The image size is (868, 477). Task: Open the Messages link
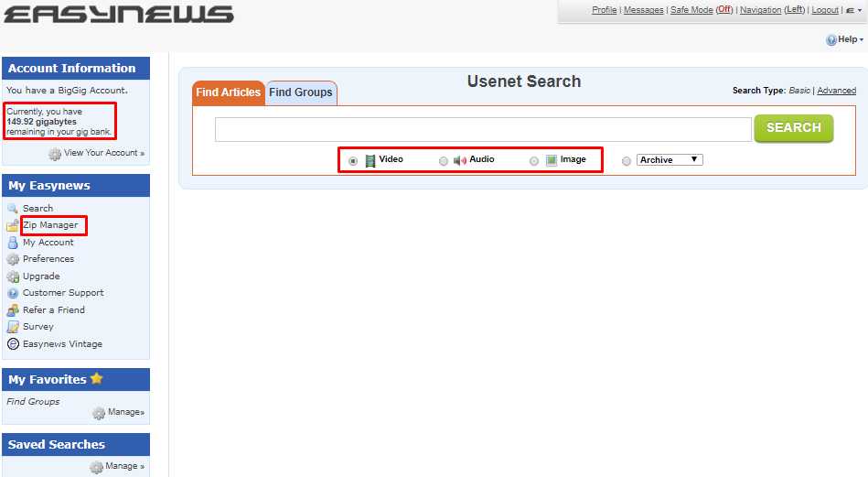click(x=643, y=10)
